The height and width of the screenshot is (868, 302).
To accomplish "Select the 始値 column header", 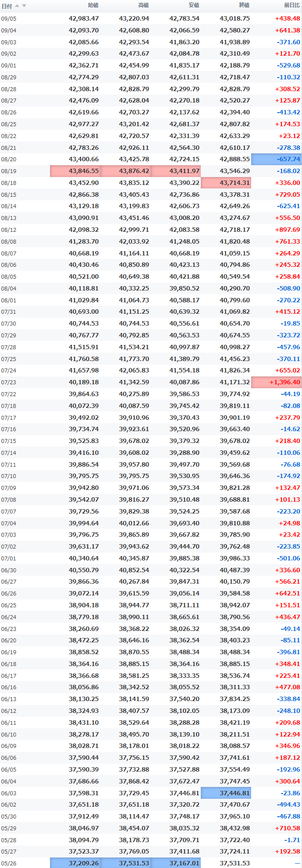I will click(x=93, y=6).
